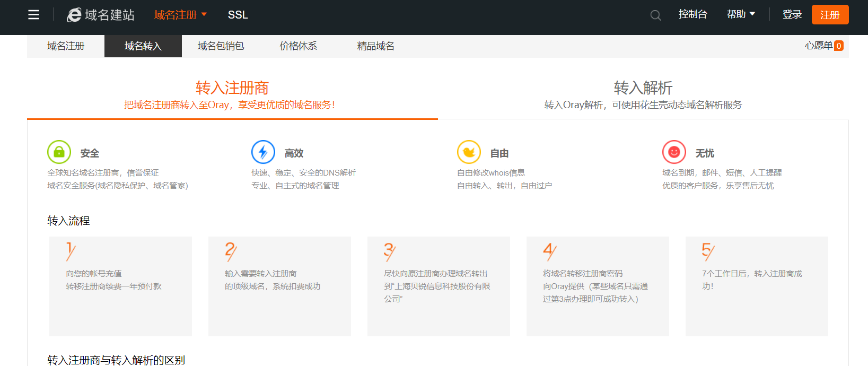The width and height of the screenshot is (868, 366).
Task: Click the blue lightning 高效 icon
Action: pos(263,152)
